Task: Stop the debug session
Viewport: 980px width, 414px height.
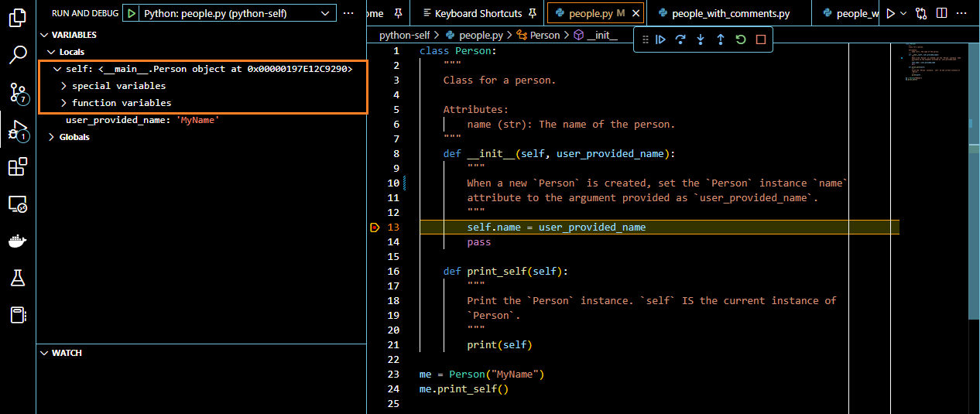Action: click(761, 39)
